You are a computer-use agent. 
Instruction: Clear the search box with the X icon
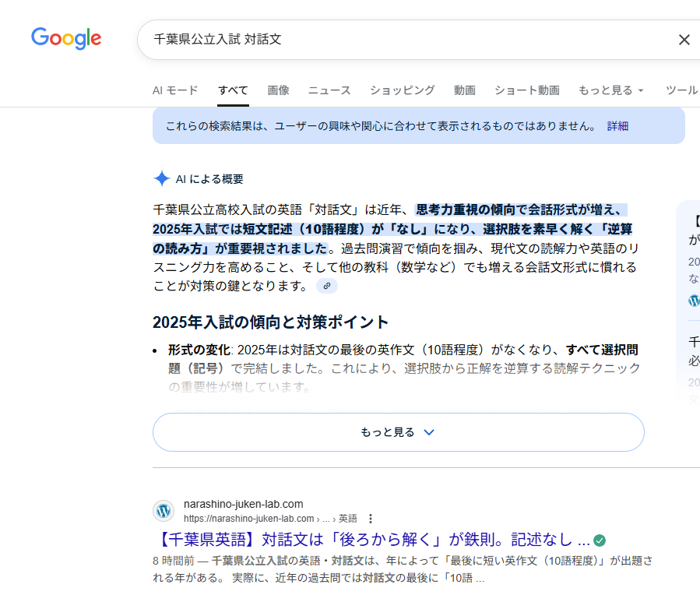pyautogui.click(x=684, y=40)
